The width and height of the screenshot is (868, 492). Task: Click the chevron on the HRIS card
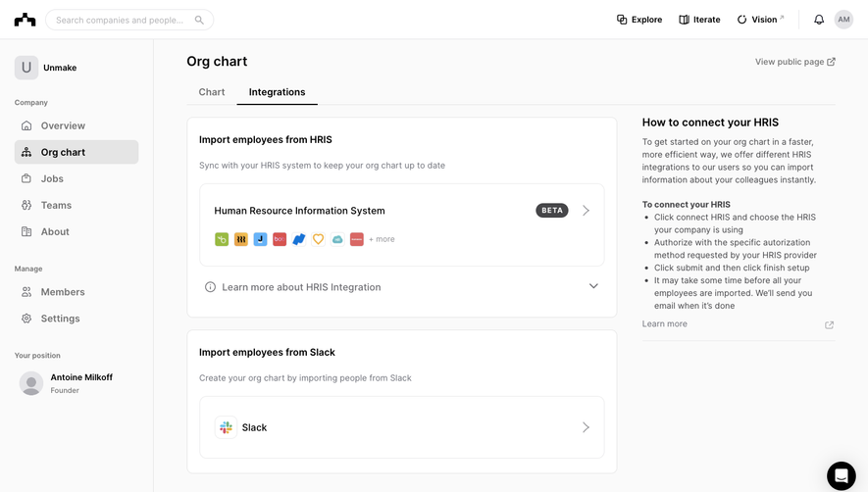tap(586, 211)
